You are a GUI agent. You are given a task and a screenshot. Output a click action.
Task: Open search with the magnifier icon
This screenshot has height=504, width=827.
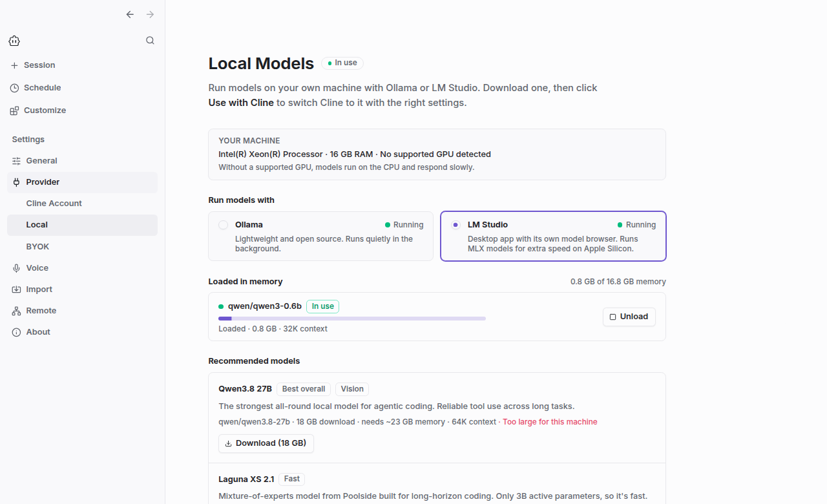(150, 41)
